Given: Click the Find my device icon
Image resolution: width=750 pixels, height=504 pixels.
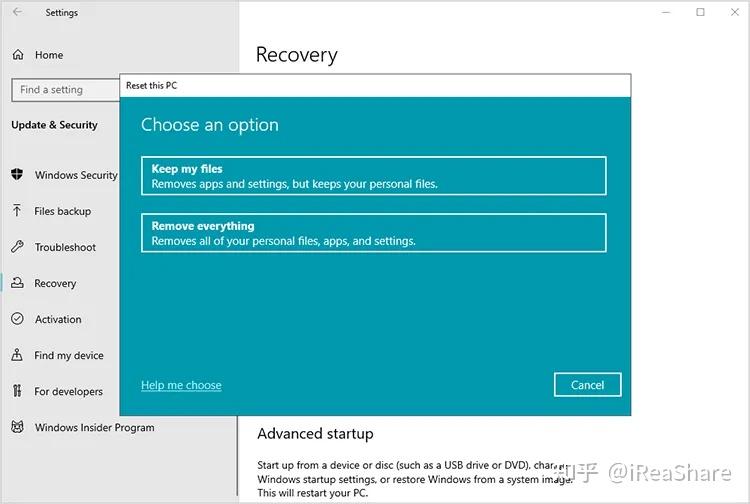Looking at the screenshot, I should [x=17, y=355].
